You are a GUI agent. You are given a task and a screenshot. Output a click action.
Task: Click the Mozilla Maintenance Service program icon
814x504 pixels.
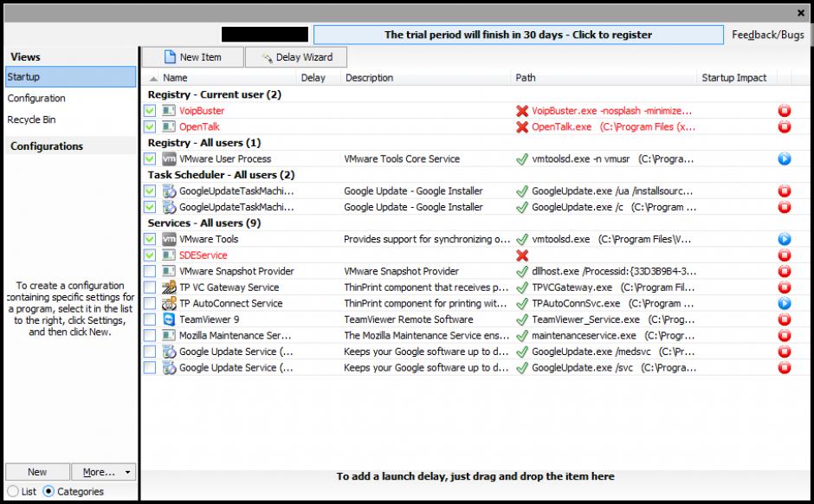tap(169, 335)
